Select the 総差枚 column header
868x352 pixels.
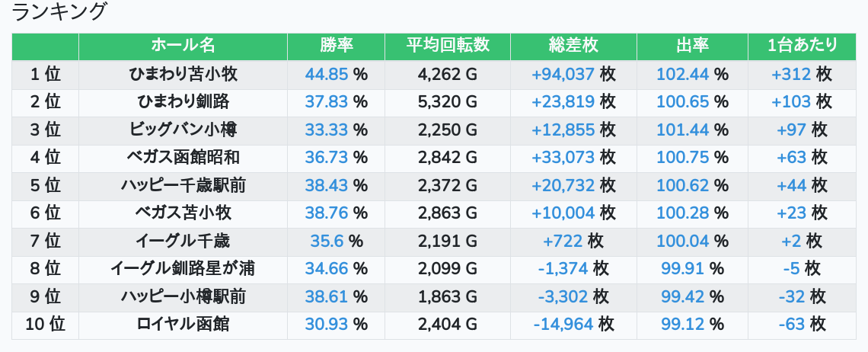click(573, 46)
